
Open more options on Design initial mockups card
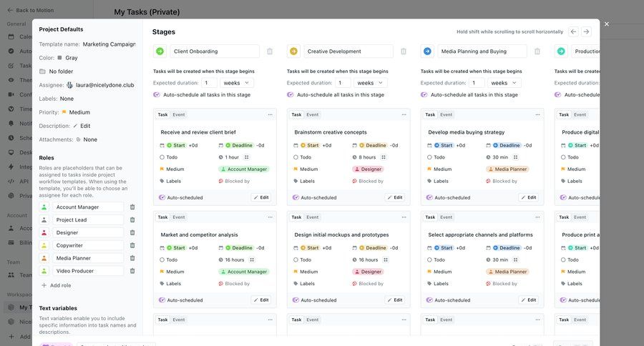point(404,217)
